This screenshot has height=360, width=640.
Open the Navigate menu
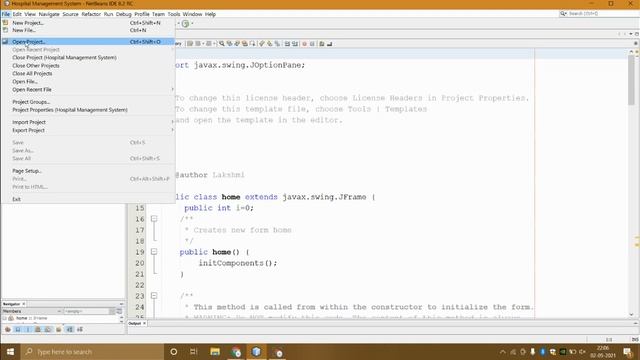pos(49,14)
